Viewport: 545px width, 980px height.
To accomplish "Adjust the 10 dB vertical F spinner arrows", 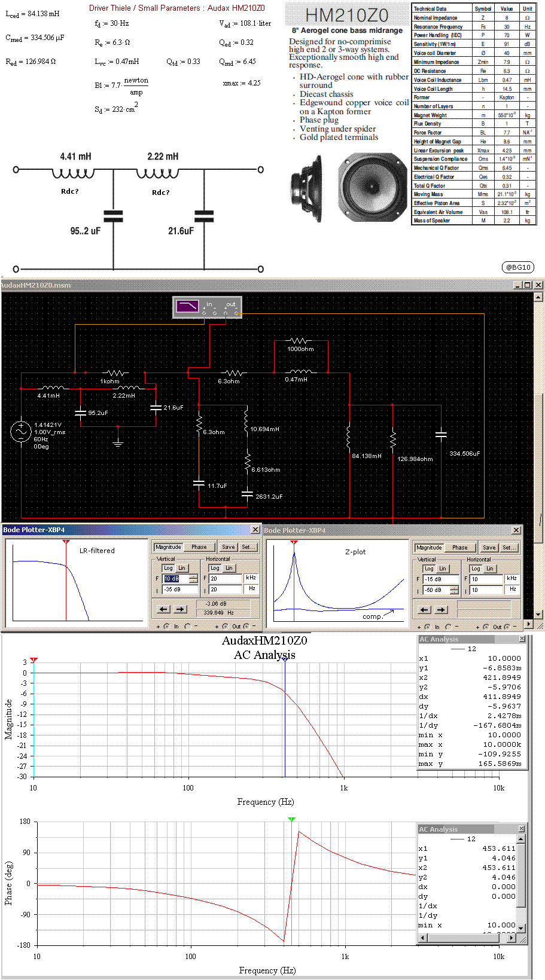I will click(193, 579).
